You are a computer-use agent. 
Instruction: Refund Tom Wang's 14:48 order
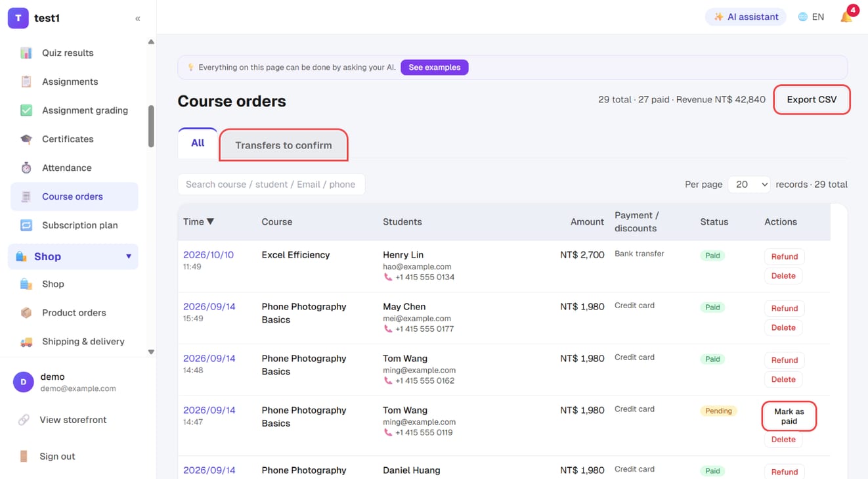pyautogui.click(x=785, y=360)
